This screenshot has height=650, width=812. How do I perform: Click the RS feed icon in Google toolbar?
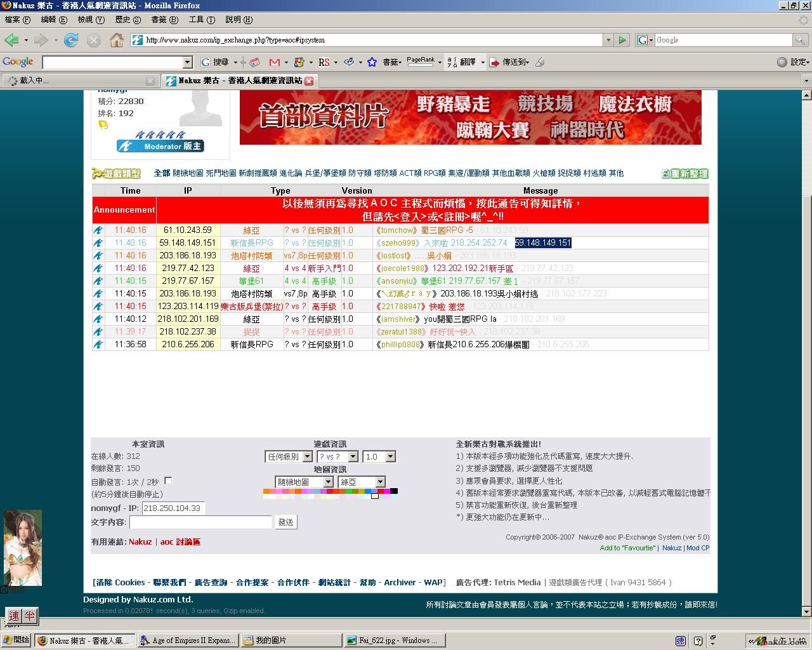(324, 62)
